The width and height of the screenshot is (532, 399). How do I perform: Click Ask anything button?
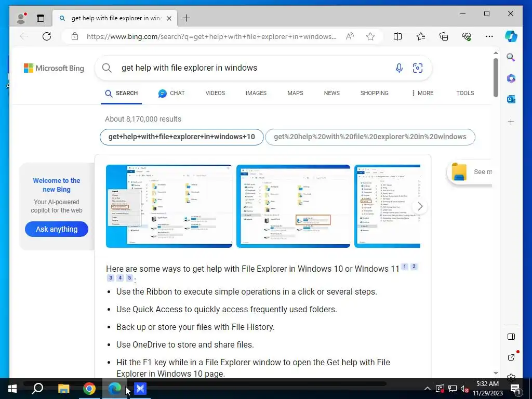57,229
